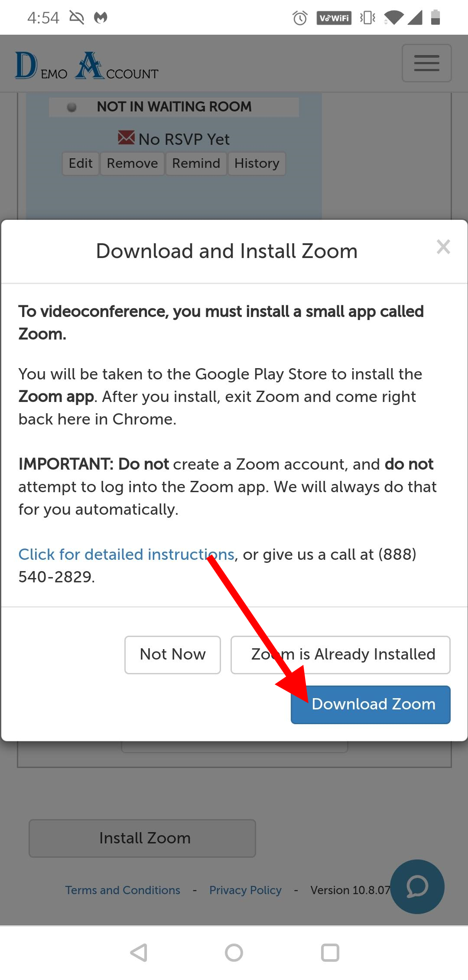Open the chat support bubble
This screenshot has height=980, width=468.
[417, 887]
